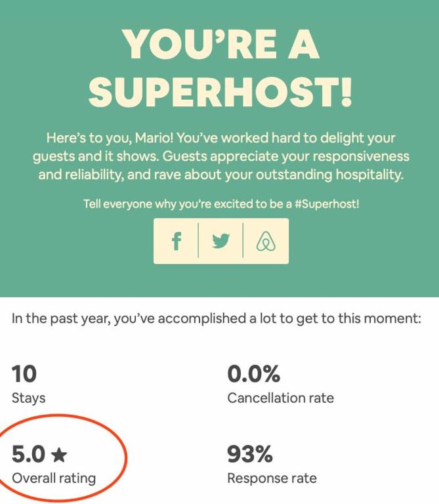Tap the Airbnb logo share icon
439x504 pixels.
coord(265,241)
